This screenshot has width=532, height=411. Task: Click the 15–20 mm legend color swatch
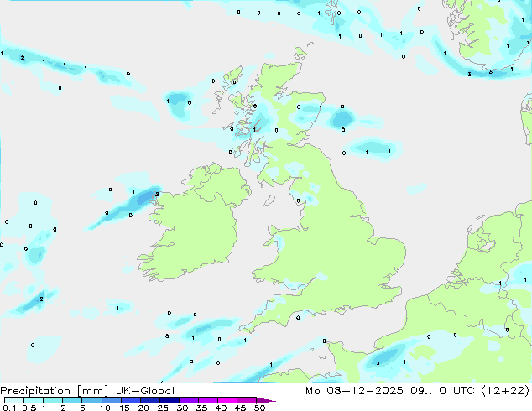130,400
